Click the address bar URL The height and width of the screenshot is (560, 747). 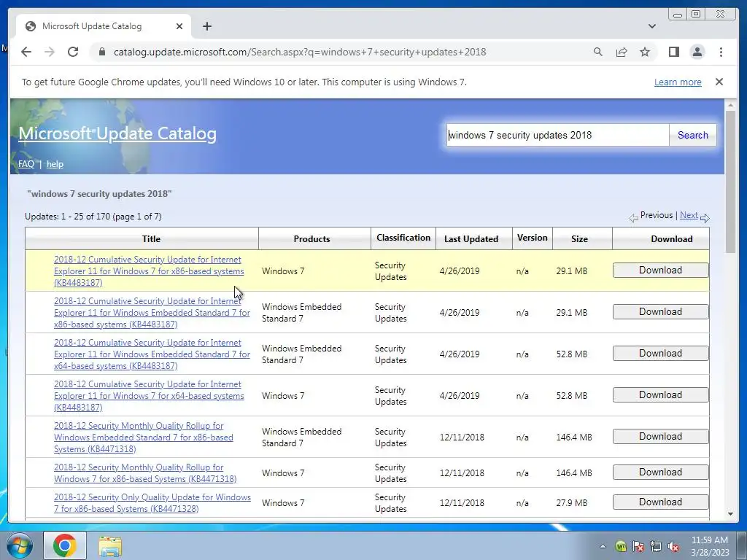pos(300,52)
